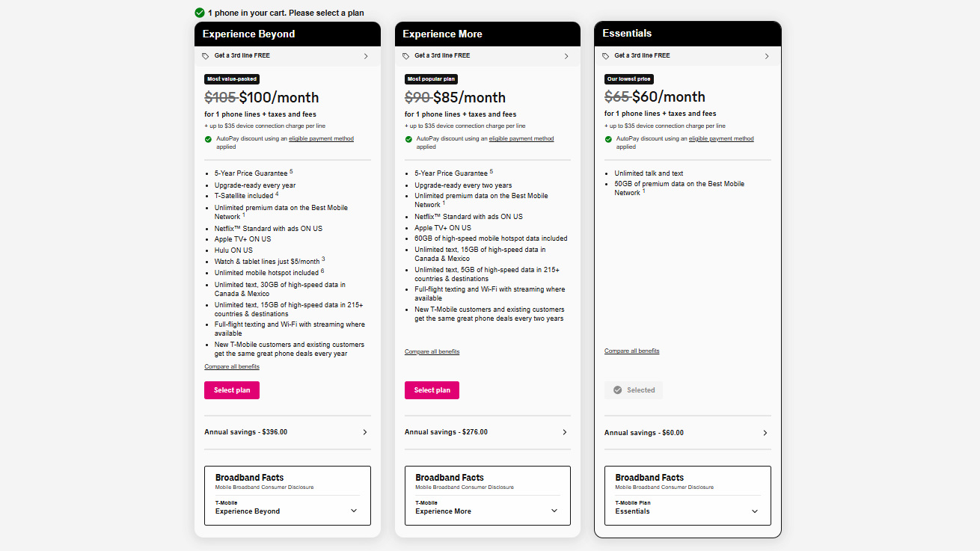Click the AutoPay discount check icon under Experience Beyond
Viewport: 980px width, 551px height.
click(x=209, y=138)
